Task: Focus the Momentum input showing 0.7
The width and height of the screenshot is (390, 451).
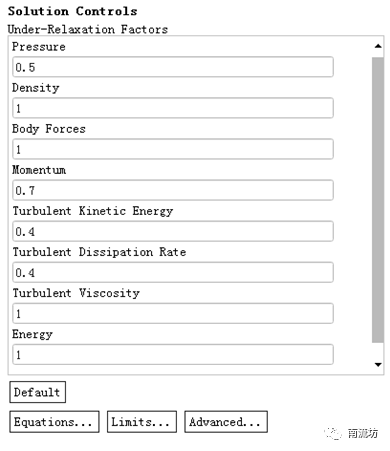Action: click(x=173, y=190)
